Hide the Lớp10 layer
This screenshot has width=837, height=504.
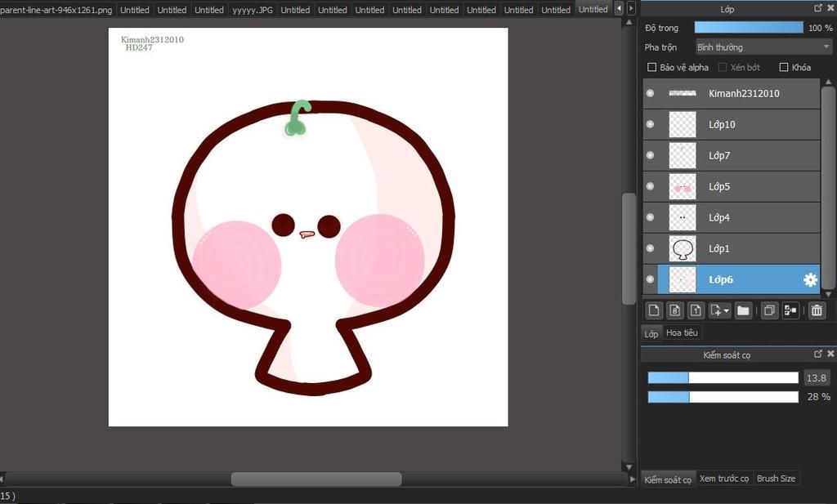(x=650, y=124)
